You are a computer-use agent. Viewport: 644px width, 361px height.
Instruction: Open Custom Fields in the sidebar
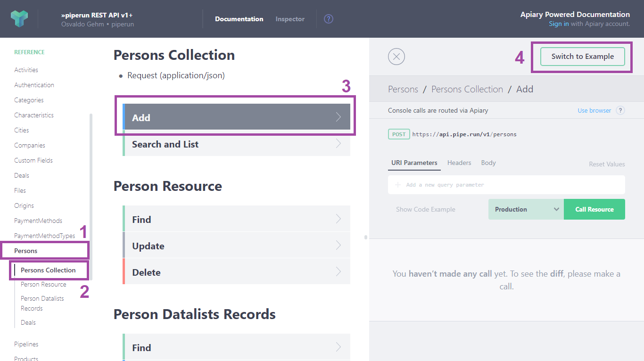(x=33, y=160)
